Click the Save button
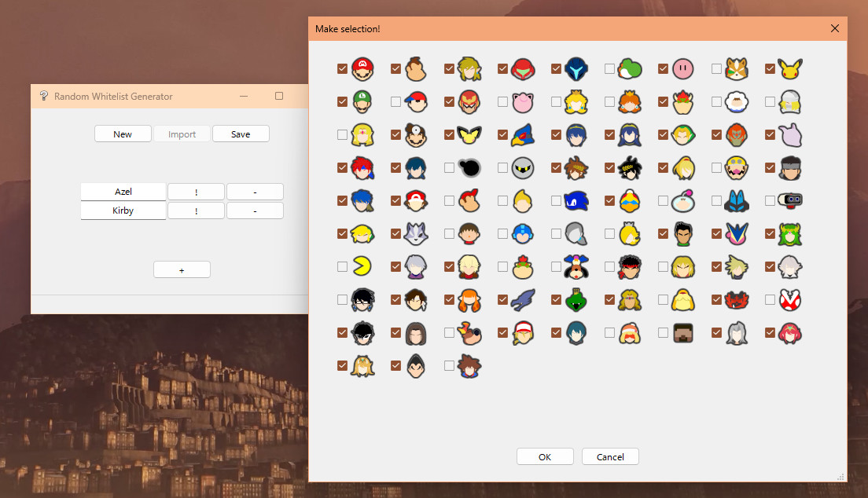Viewport: 868px width, 498px height. click(241, 134)
